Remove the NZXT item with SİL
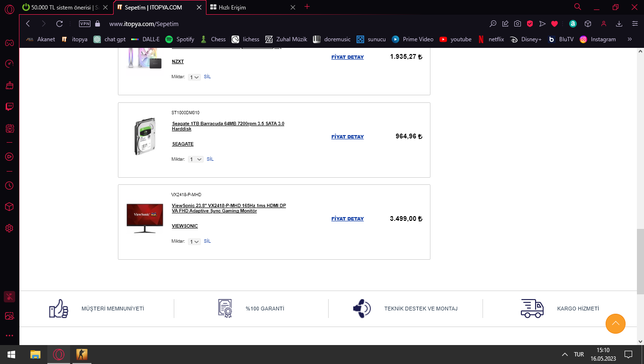Image resolution: width=644 pixels, height=364 pixels. pos(207,77)
